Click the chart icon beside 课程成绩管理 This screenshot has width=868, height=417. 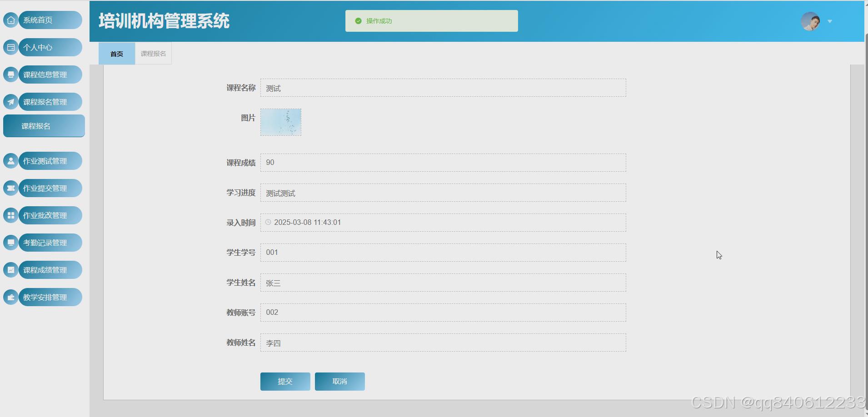point(11,270)
